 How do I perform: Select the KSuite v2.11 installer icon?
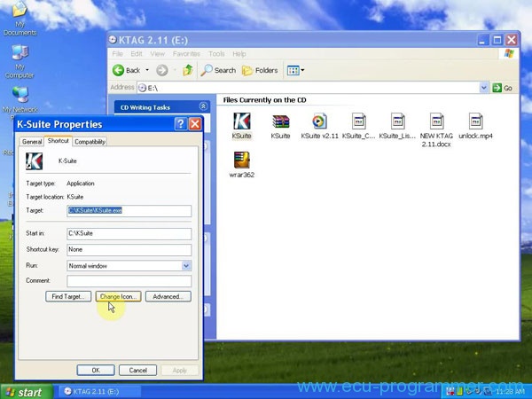coord(318,121)
